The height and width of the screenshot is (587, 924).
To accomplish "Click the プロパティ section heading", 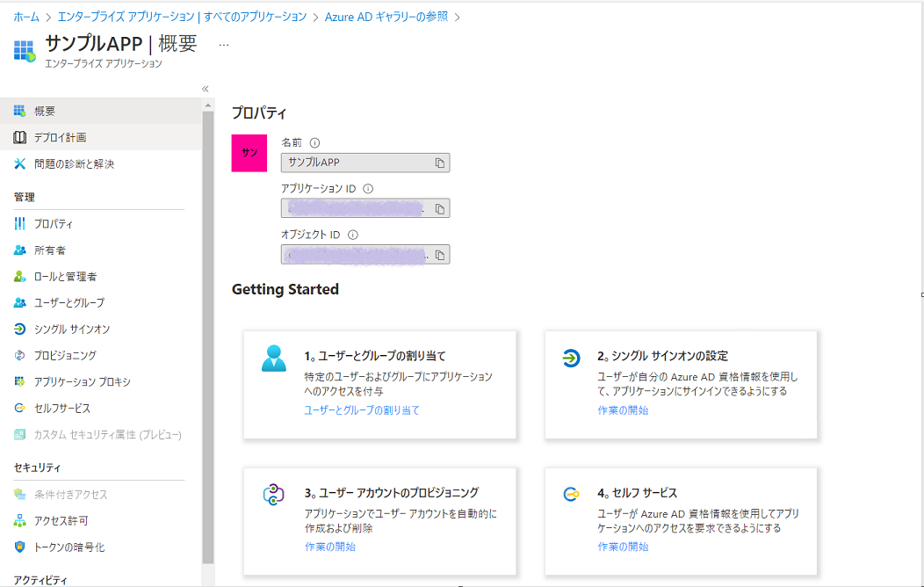I will click(x=259, y=112).
